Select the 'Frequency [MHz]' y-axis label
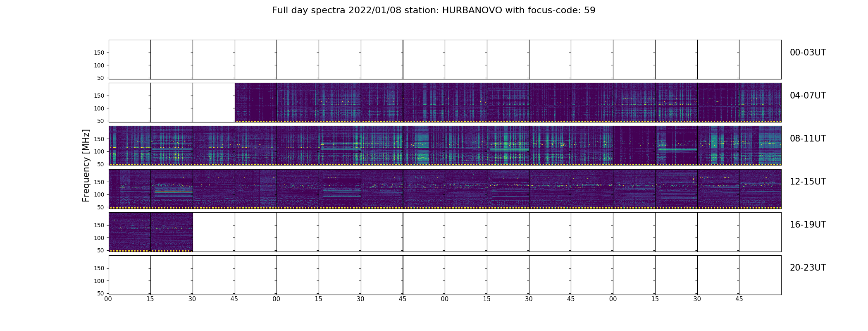 [86, 165]
